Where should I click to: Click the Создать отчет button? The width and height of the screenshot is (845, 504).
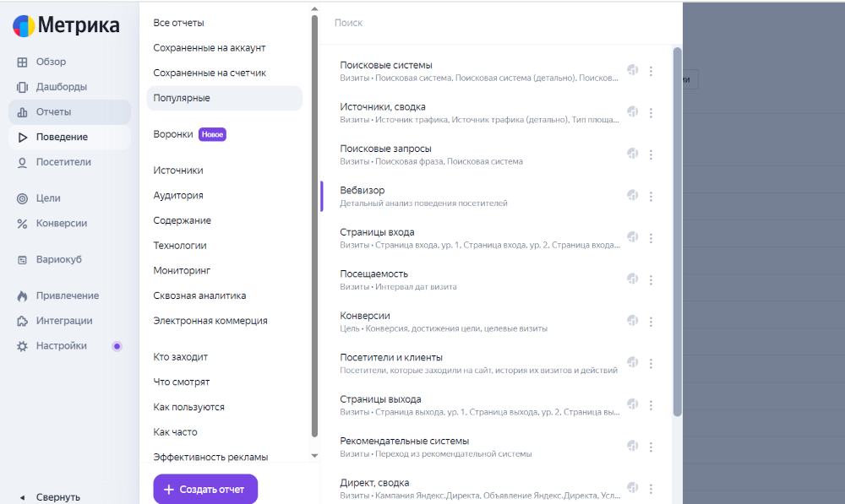[205, 489]
